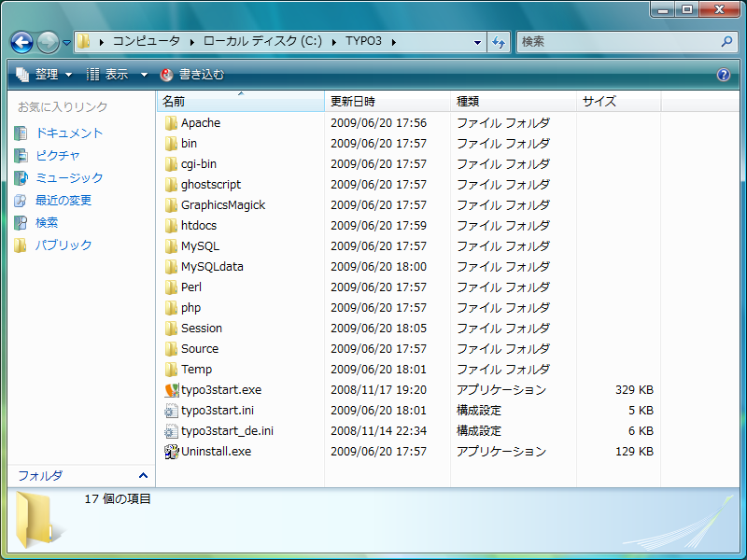Click the folder name GraphicsMagick
Viewport: 747px width, 560px height.
click(x=223, y=204)
